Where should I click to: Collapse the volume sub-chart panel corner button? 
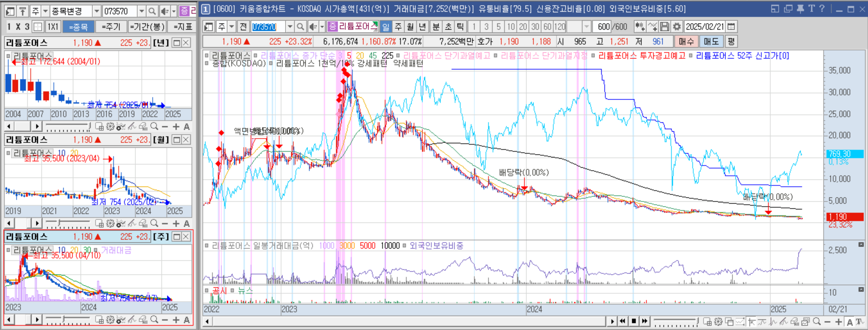[861, 244]
